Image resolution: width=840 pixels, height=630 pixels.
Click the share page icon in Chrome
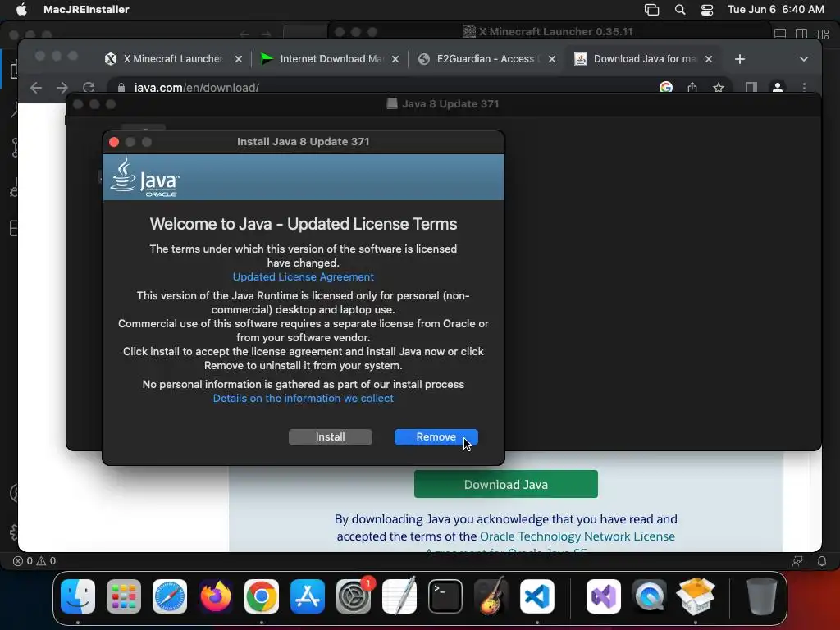click(x=692, y=87)
